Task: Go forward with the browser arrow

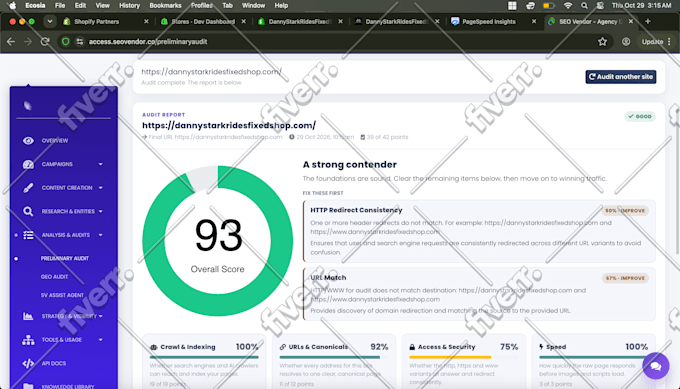Action: tap(28, 42)
